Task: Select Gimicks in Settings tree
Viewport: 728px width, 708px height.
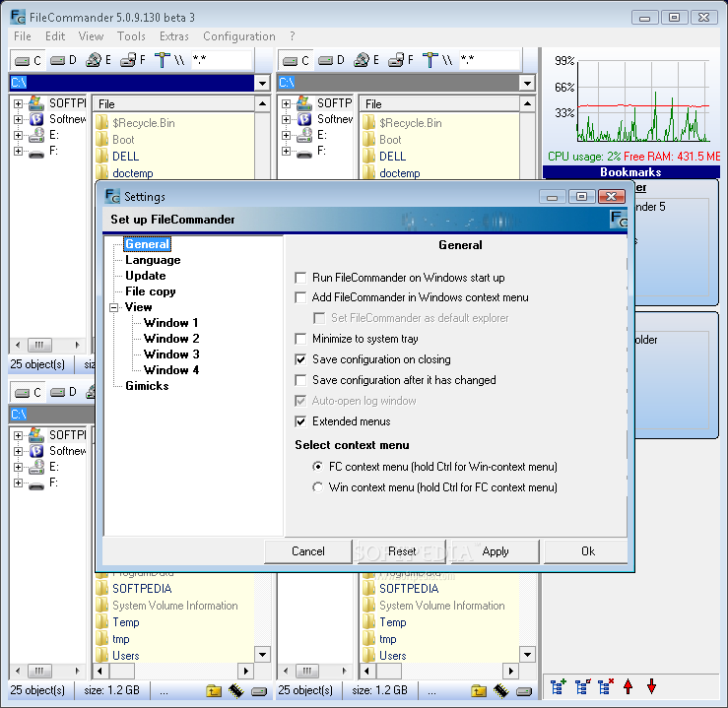Action: click(147, 386)
